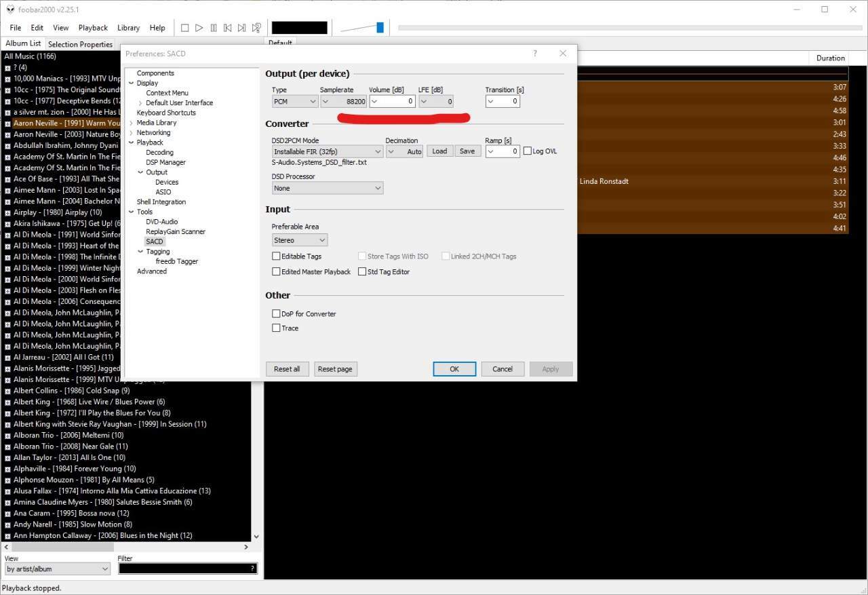Open the Preferable Area Stereo dropdown

[300, 240]
